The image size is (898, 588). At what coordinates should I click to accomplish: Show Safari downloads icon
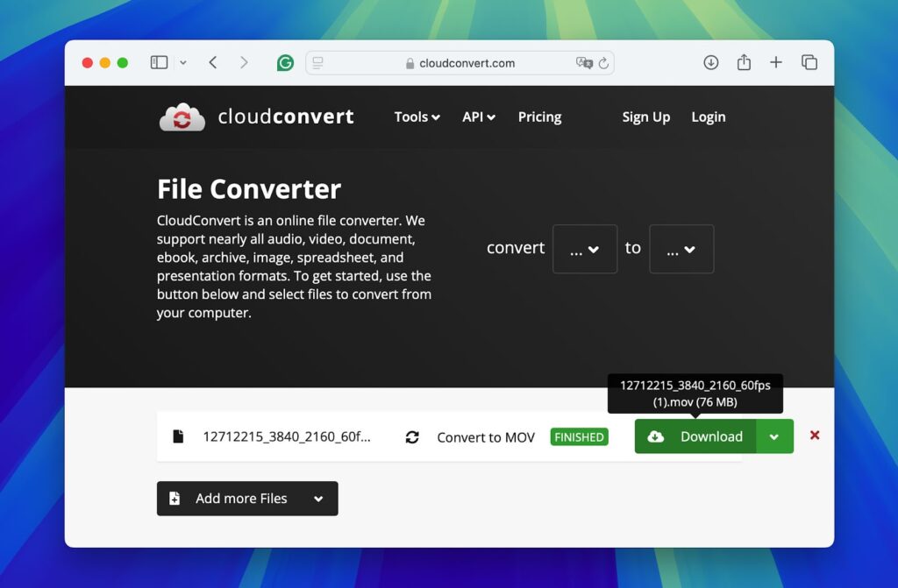710,62
